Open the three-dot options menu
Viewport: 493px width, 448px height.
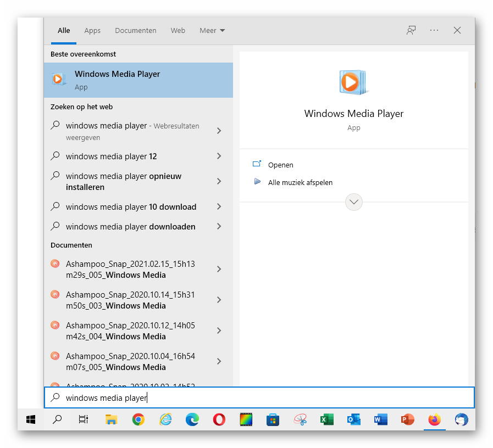tap(434, 31)
